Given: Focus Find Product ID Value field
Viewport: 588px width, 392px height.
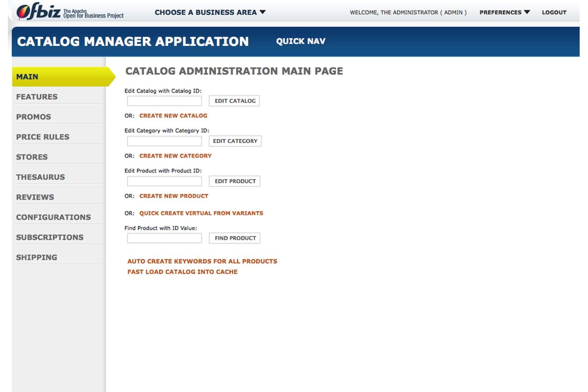Looking at the screenshot, I should click(x=164, y=238).
